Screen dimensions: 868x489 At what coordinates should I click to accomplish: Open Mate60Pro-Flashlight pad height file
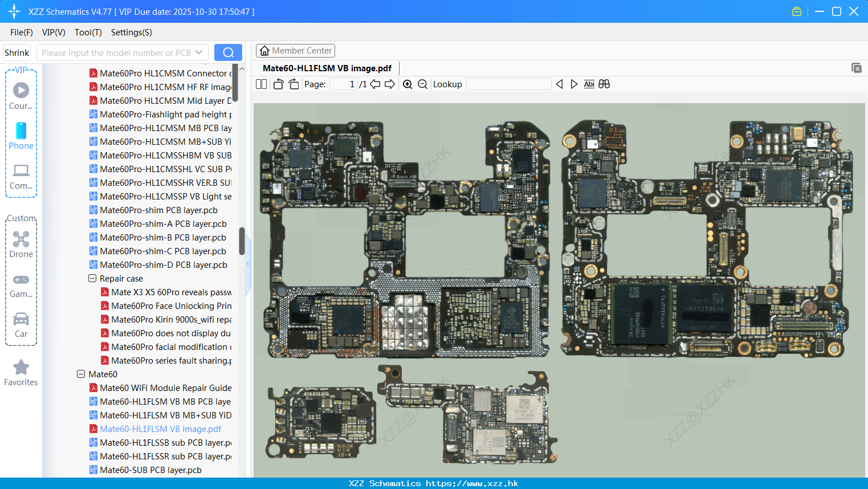[x=160, y=114]
